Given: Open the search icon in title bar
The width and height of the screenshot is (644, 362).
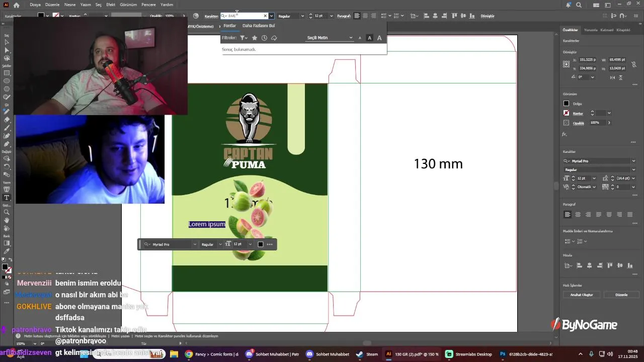Looking at the screenshot, I should pyautogui.click(x=579, y=5).
